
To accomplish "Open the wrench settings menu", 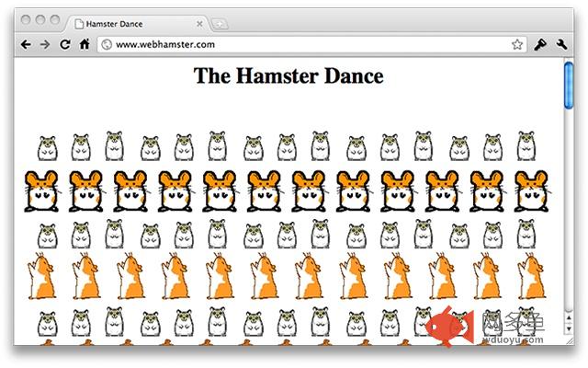I will (561, 44).
